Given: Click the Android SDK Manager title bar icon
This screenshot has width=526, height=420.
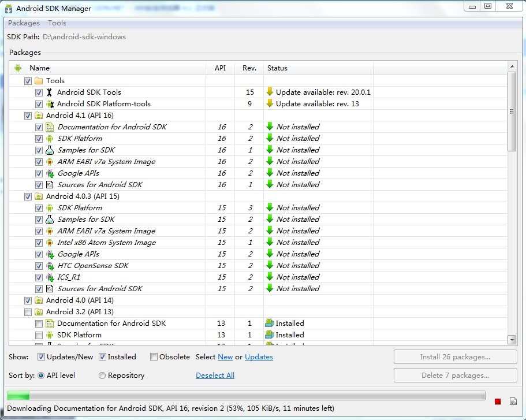Looking at the screenshot, I should point(9,9).
